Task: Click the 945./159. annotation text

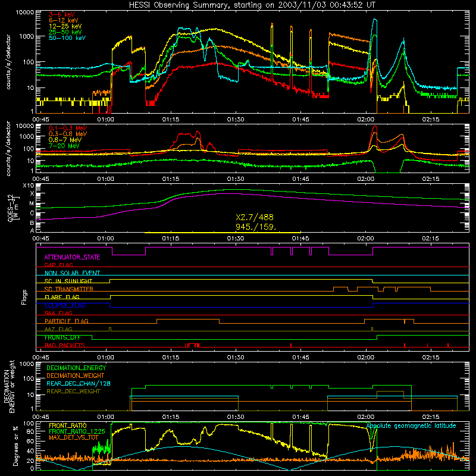Action: click(x=256, y=227)
